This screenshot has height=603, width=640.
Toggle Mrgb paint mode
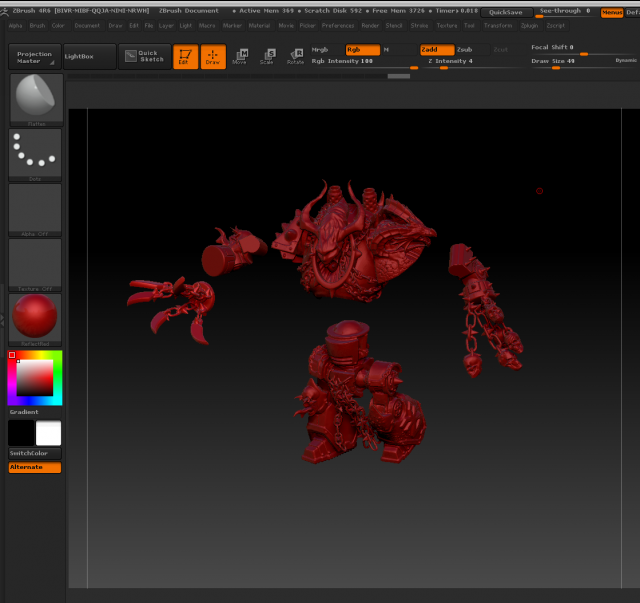tap(327, 50)
